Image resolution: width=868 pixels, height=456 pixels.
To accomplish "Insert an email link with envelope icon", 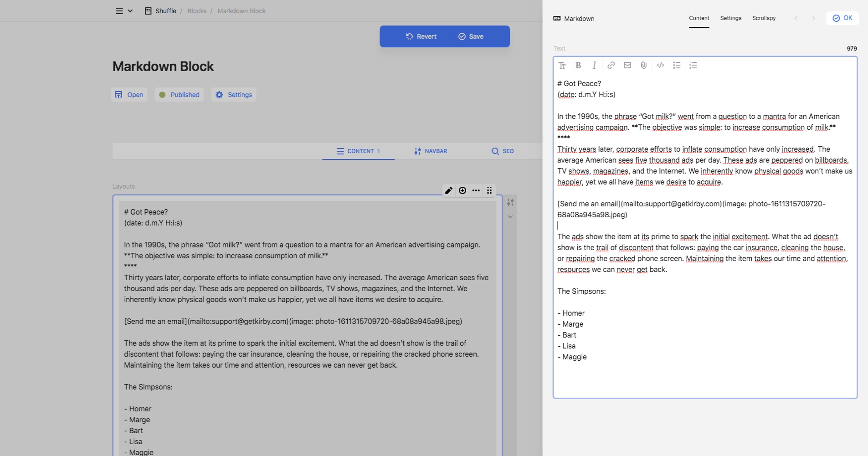I will (627, 65).
